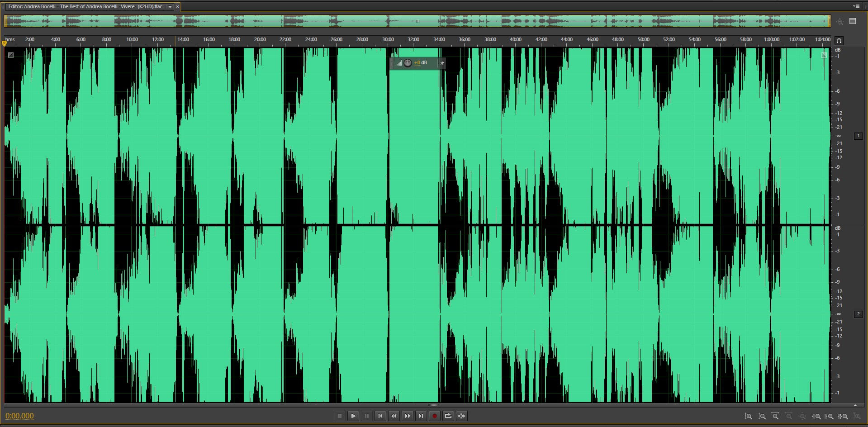Zoom in time horizontally

pyautogui.click(x=775, y=416)
